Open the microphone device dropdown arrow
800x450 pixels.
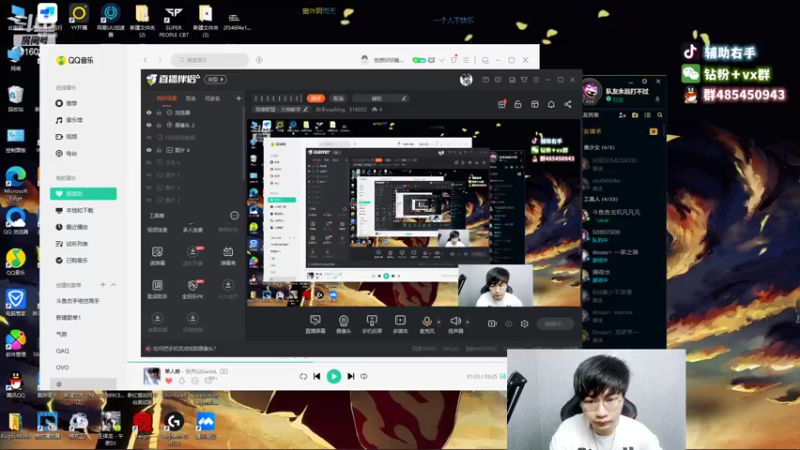[x=439, y=322]
